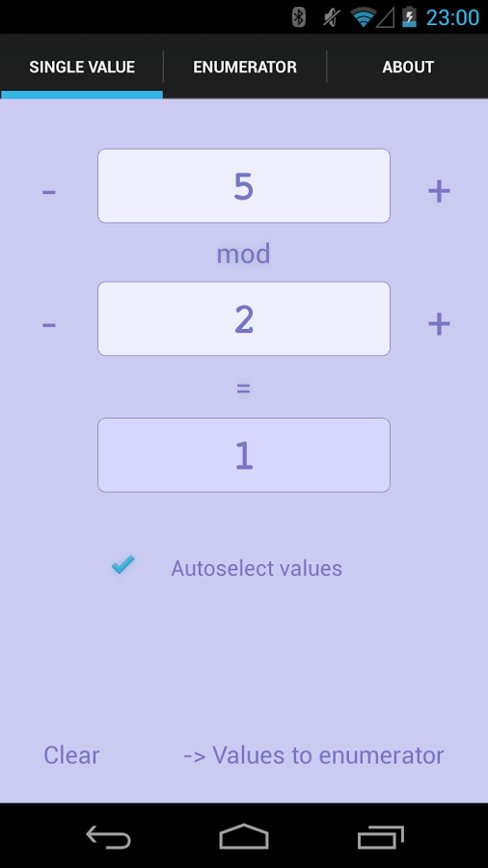Tap the Android home navigation icon
Viewport: 488px width, 868px height.
(244, 836)
